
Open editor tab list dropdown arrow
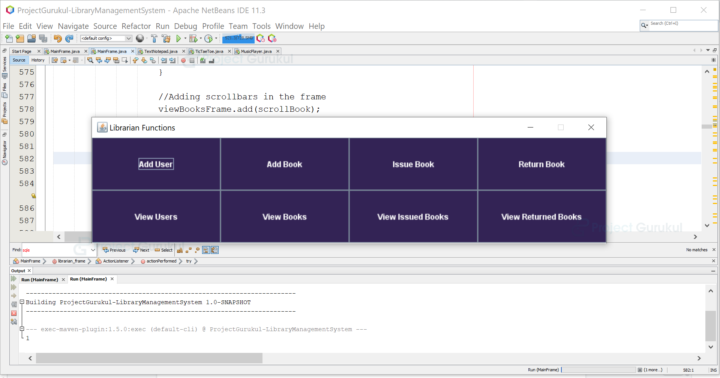tap(708, 50)
